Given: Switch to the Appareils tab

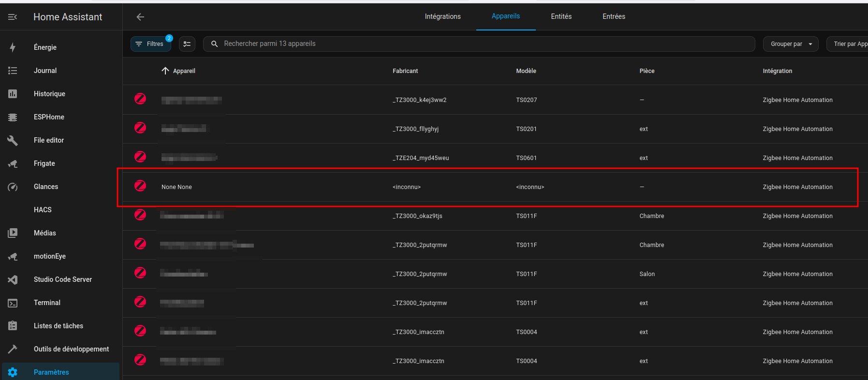Looking at the screenshot, I should [506, 16].
